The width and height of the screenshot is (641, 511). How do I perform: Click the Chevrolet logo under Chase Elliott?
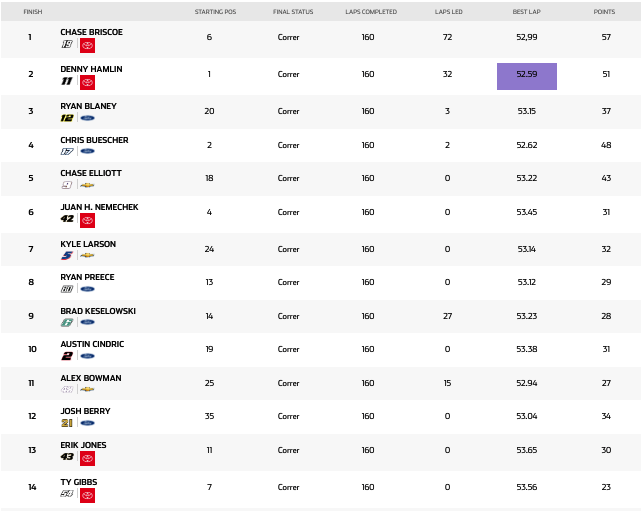click(x=87, y=185)
